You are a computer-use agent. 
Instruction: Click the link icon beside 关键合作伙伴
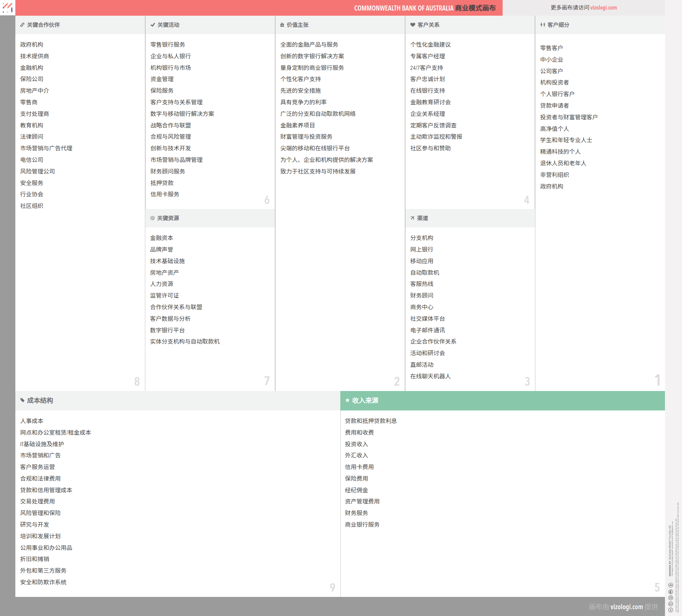point(22,25)
